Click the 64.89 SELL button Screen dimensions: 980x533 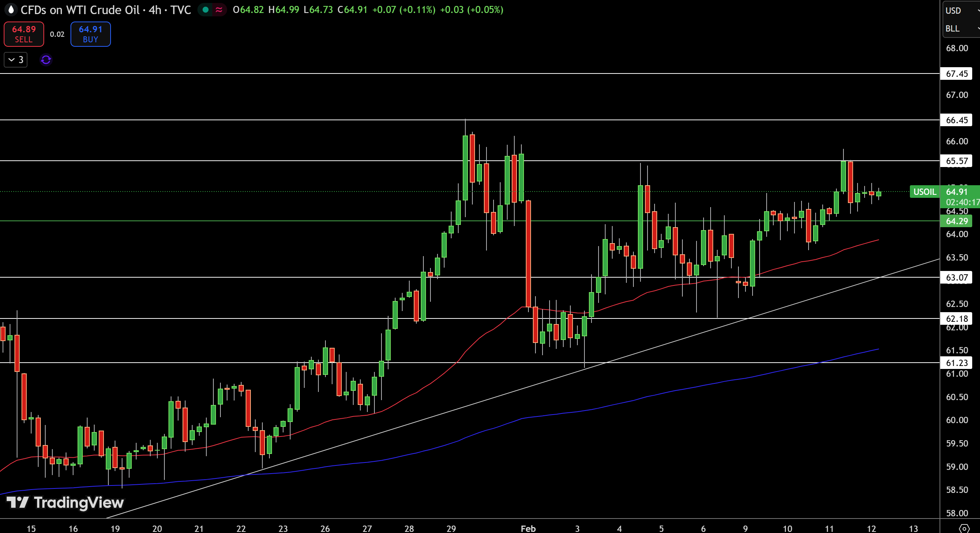click(24, 34)
